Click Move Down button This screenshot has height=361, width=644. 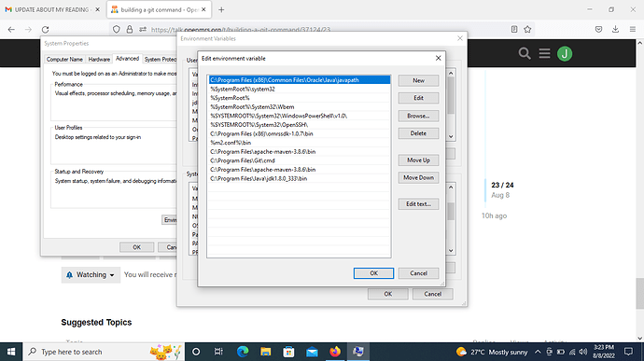418,177
